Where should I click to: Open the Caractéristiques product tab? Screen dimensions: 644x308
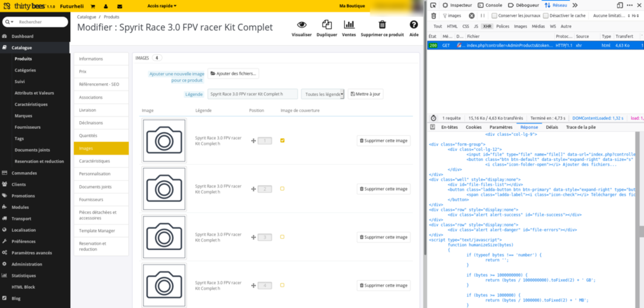95,161
